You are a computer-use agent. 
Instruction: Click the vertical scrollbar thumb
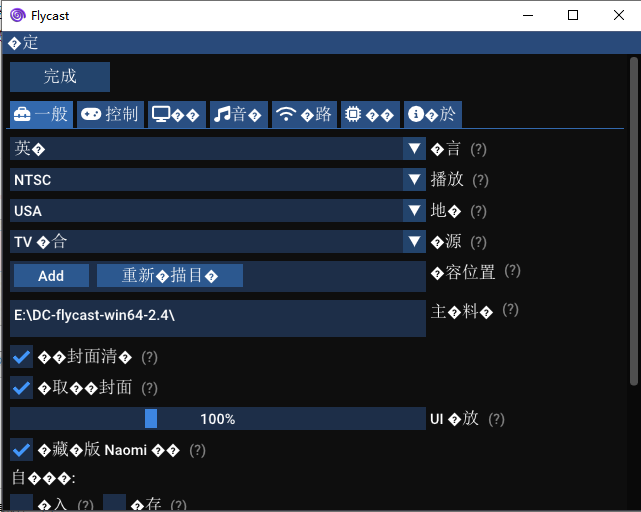click(x=634, y=221)
